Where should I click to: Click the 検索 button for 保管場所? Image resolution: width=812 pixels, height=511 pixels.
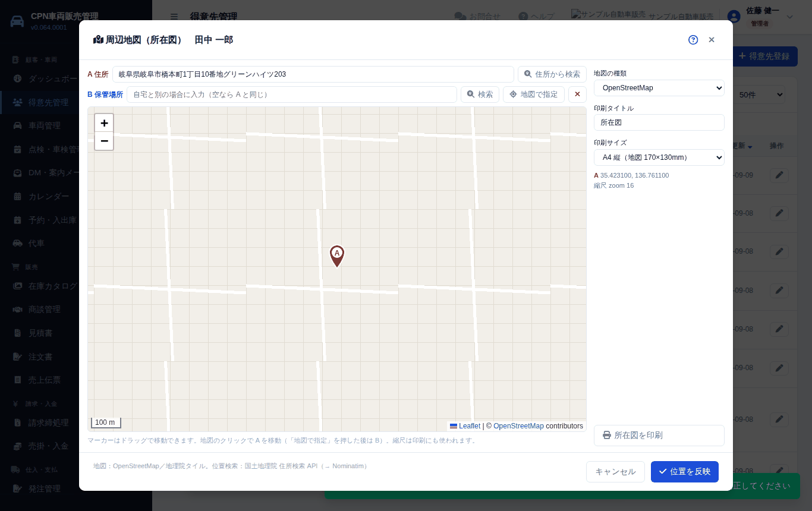(480, 94)
